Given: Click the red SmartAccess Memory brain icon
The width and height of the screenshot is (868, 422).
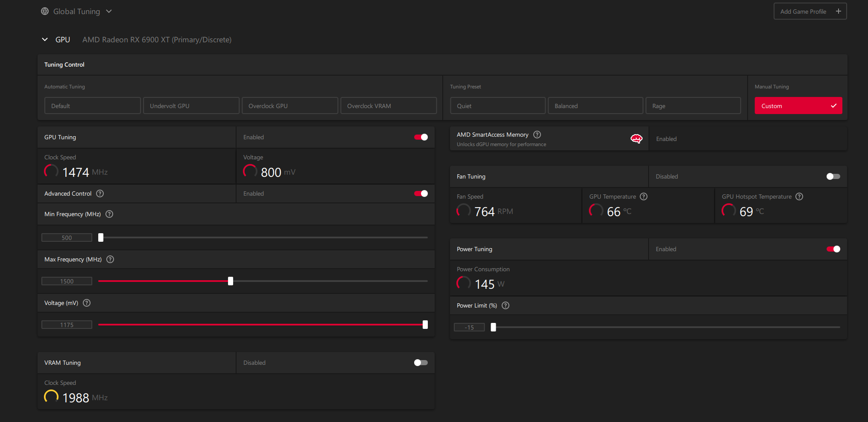Looking at the screenshot, I should click(x=636, y=139).
